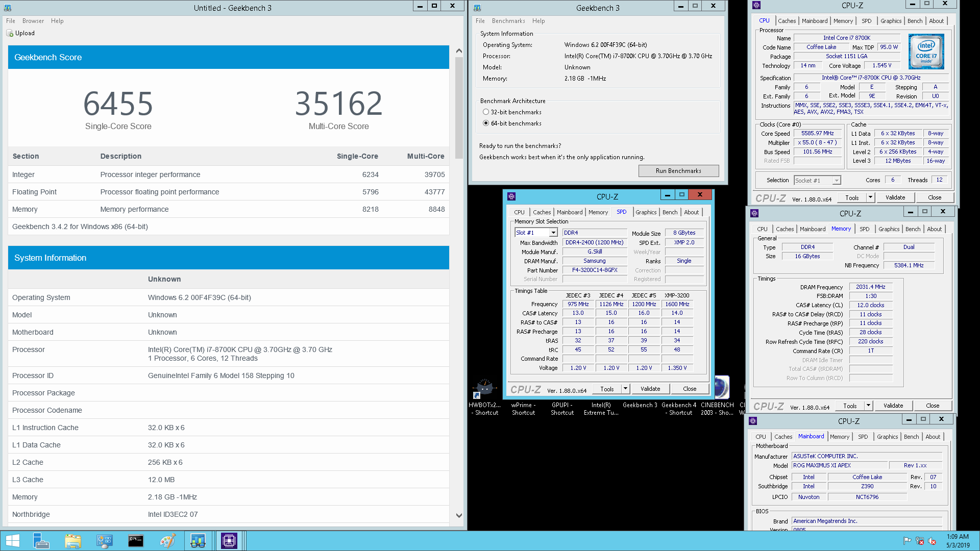Click the Run Benchmarks button
This screenshot has height=551, width=980.
678,171
